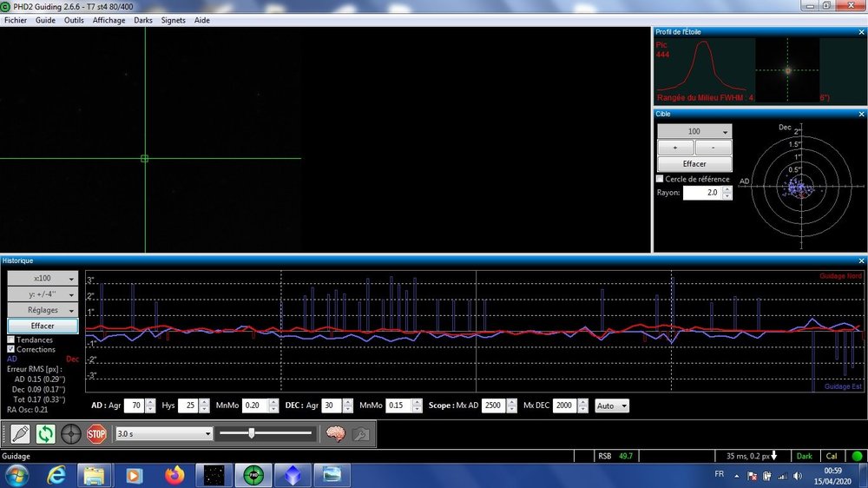This screenshot has width=868, height=488.
Task: Open the Aide menu
Action: click(x=202, y=20)
